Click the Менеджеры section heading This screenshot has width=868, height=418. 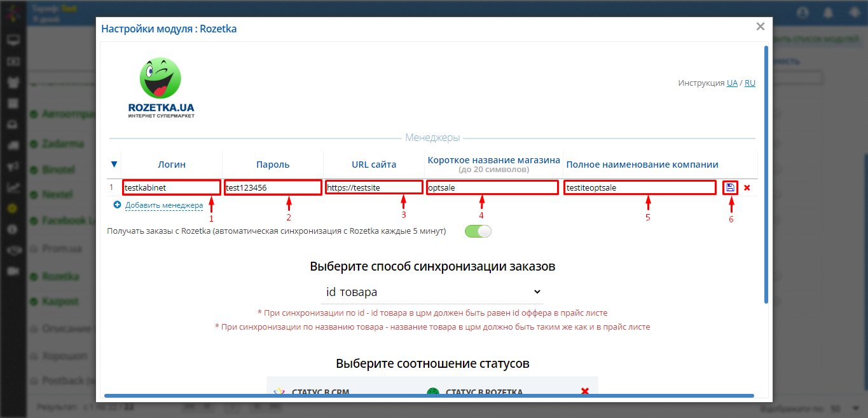432,137
